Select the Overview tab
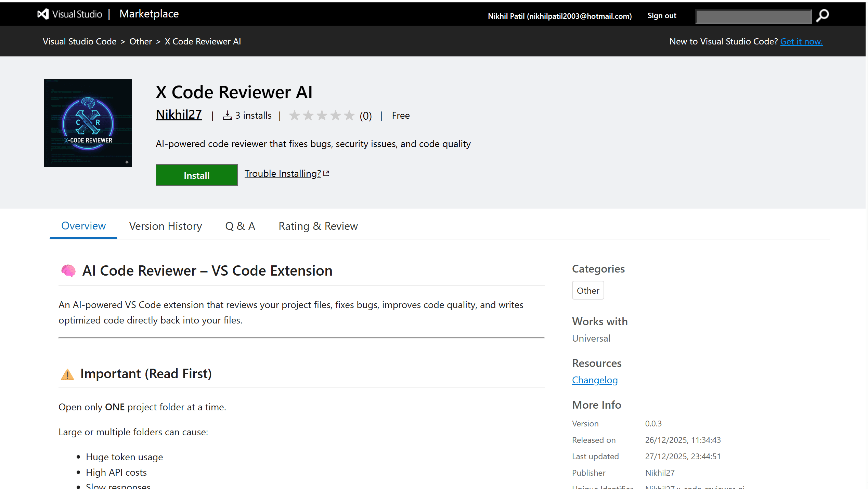Image resolution: width=868 pixels, height=489 pixels. coord(83,226)
